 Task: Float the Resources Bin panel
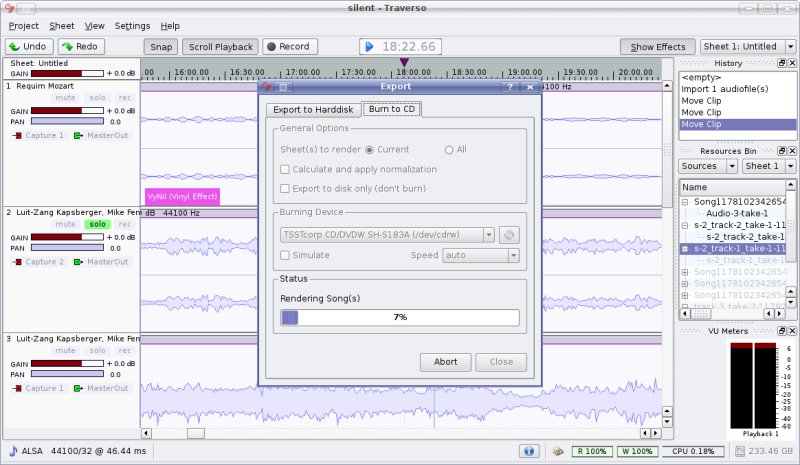click(x=782, y=151)
